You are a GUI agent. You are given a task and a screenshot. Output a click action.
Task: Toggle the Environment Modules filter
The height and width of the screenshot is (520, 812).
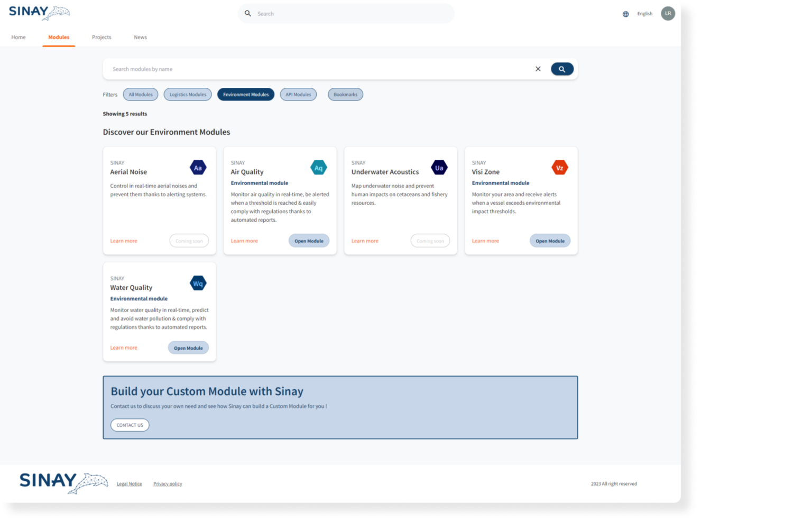(x=246, y=95)
